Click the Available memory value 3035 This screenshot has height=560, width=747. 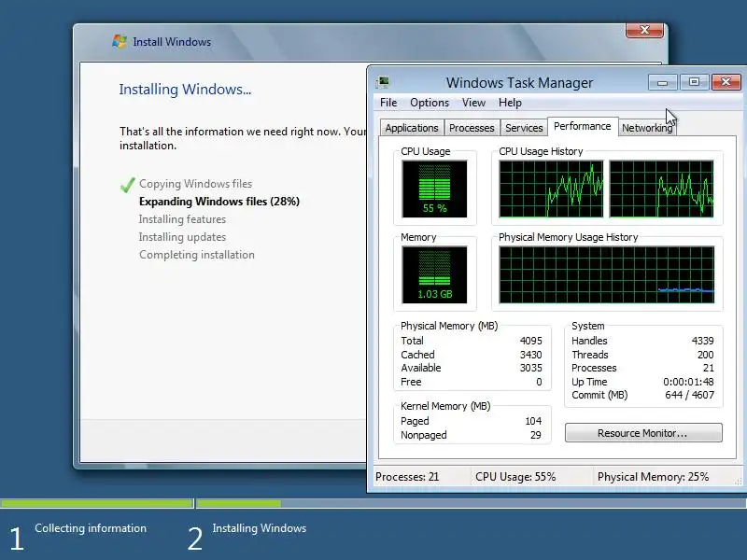click(x=530, y=368)
